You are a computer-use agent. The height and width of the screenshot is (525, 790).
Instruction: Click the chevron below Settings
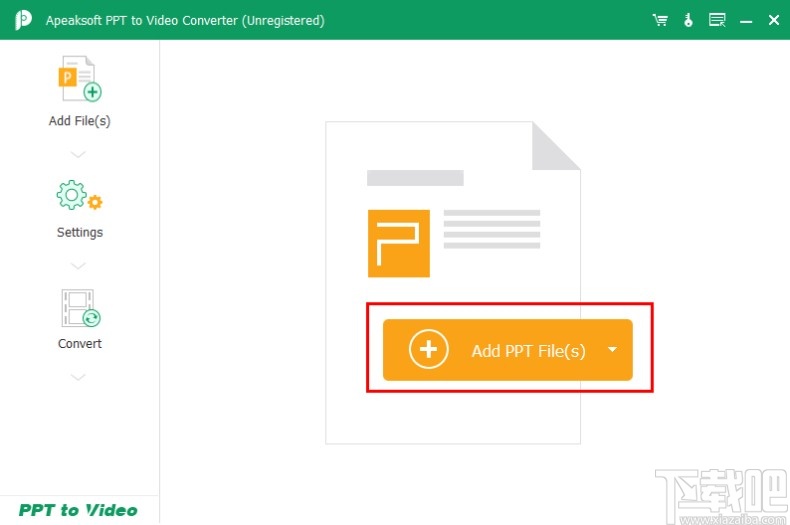point(78,266)
